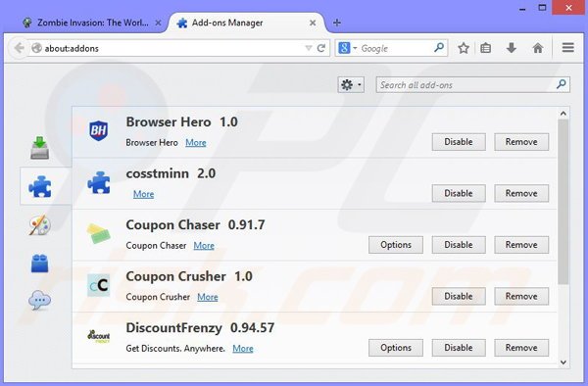The image size is (588, 386).
Task: Remove the Coupon Chaser extension
Action: click(521, 245)
